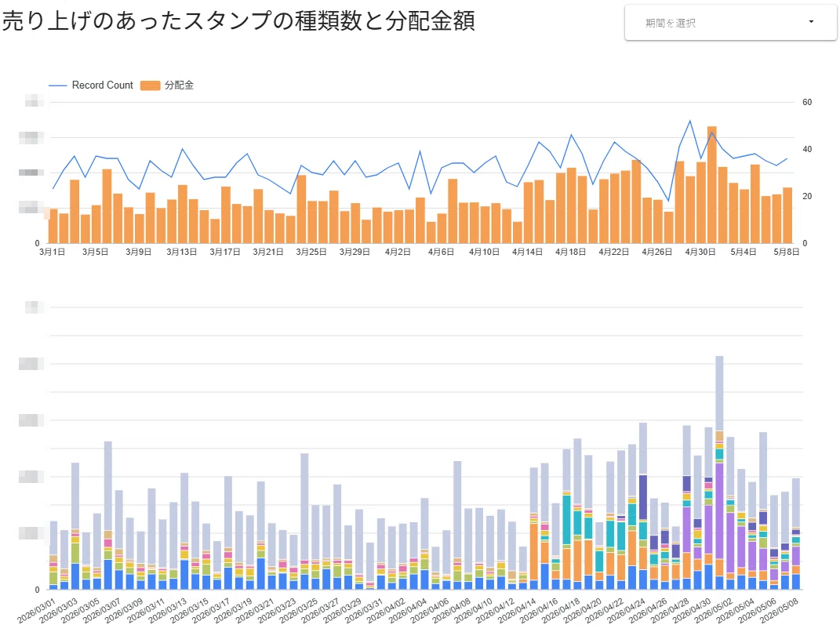This screenshot has height=632, width=840.
Task: Click the 3月9日 axis label
Action: tap(138, 252)
